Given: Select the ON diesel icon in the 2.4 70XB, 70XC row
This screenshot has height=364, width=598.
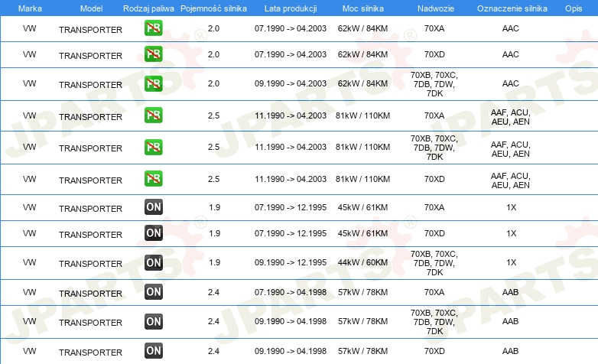Looking at the screenshot, I should click(153, 322).
